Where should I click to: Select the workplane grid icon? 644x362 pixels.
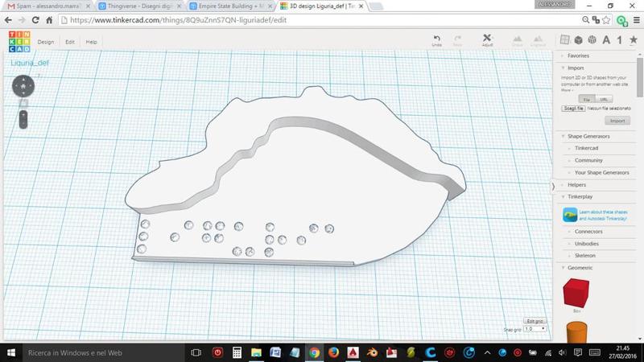pos(565,39)
